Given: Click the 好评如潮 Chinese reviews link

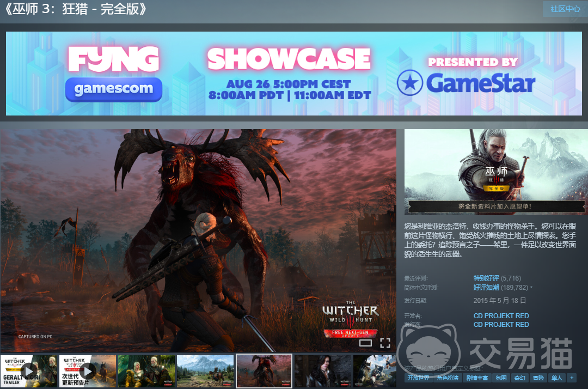Looking at the screenshot, I should [486, 287].
